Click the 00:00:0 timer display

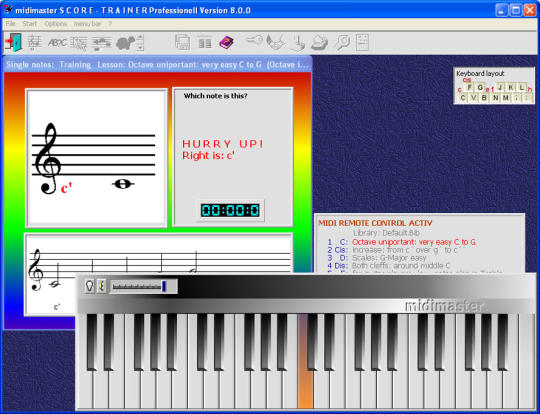pyautogui.click(x=230, y=210)
